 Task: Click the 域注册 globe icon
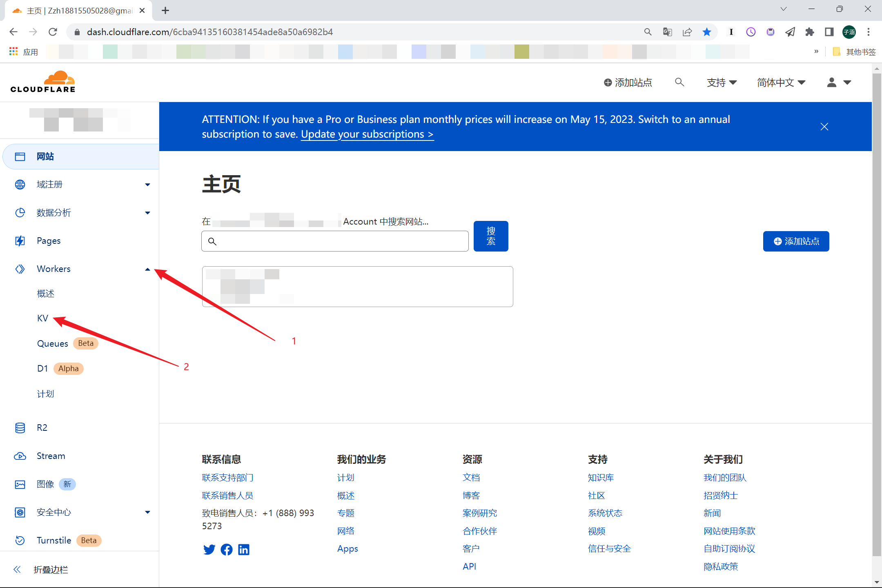pyautogui.click(x=20, y=185)
